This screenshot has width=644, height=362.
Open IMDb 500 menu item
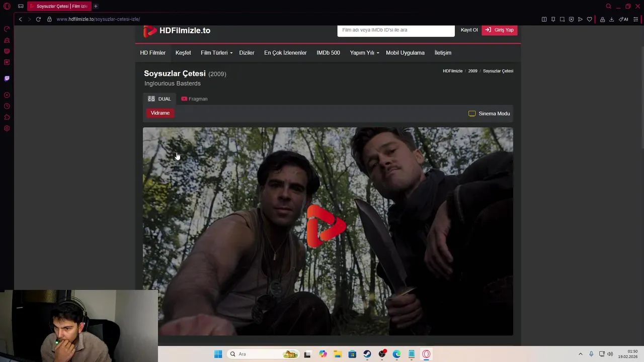[x=328, y=53]
